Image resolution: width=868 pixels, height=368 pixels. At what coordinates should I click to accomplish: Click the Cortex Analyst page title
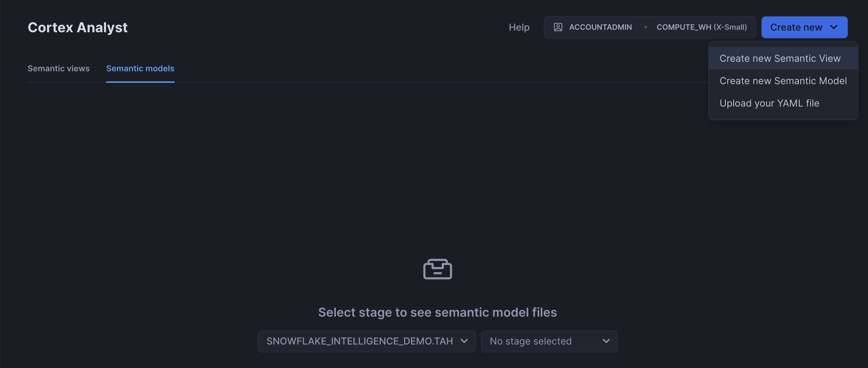[x=78, y=27]
